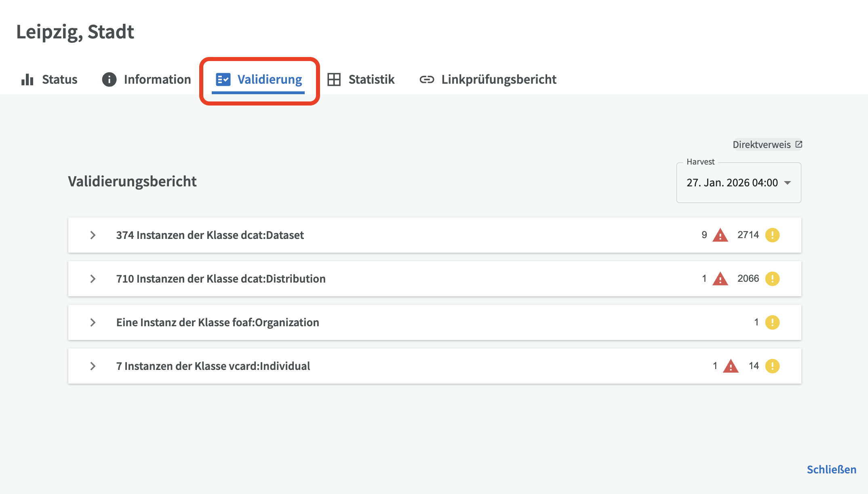
Task: Expand the 374 dcat:Dataset instances row
Action: tap(93, 235)
